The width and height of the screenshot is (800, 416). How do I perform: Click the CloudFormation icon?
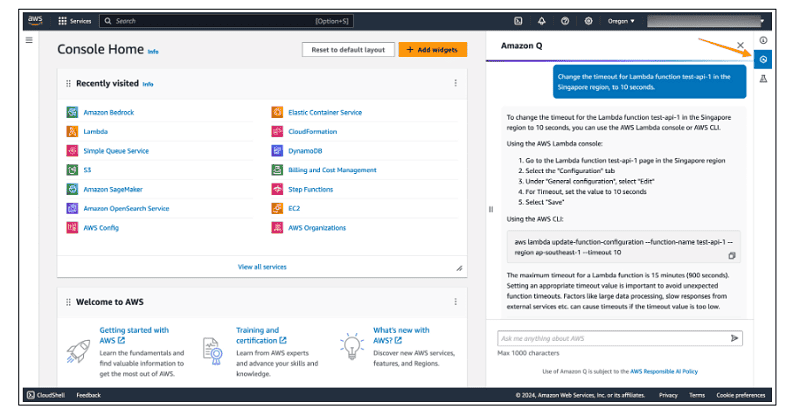[x=277, y=131]
